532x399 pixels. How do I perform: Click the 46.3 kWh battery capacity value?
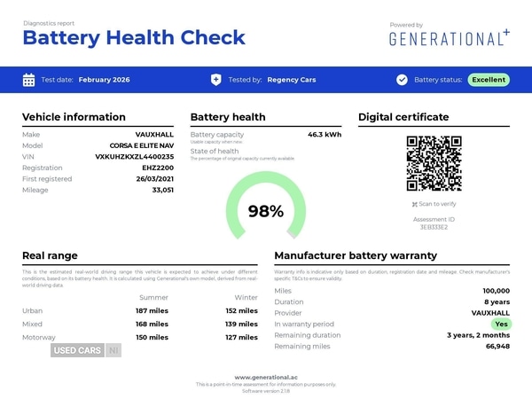(x=324, y=135)
